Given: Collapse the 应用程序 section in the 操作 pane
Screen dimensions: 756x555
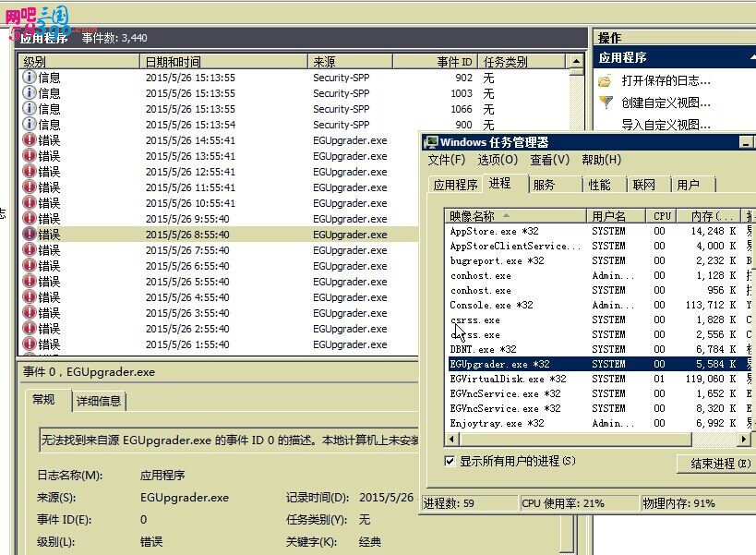Looking at the screenshot, I should [x=752, y=57].
